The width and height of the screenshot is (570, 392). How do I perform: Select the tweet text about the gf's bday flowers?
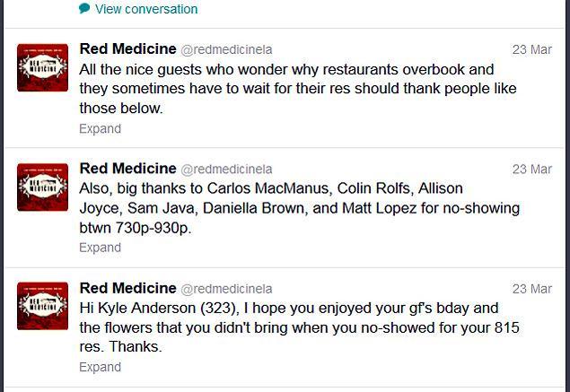pyautogui.click(x=296, y=327)
